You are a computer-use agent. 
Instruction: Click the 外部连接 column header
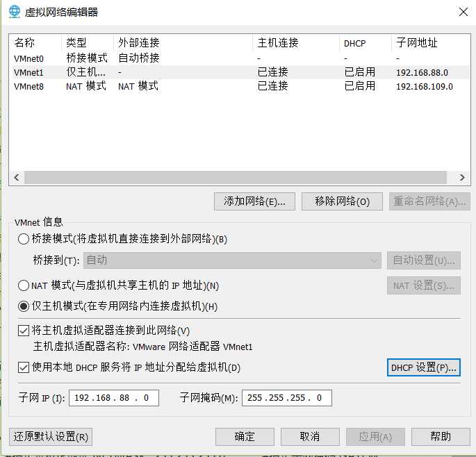[x=183, y=42]
